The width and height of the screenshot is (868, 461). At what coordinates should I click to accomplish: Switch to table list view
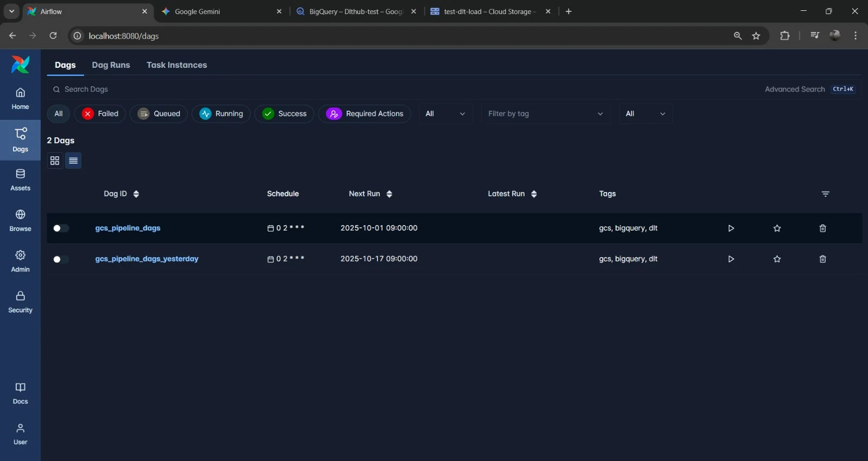click(73, 161)
